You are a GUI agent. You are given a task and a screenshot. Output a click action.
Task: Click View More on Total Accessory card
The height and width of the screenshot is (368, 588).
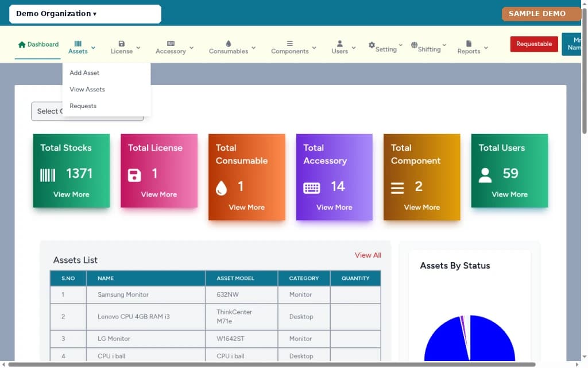coord(334,207)
